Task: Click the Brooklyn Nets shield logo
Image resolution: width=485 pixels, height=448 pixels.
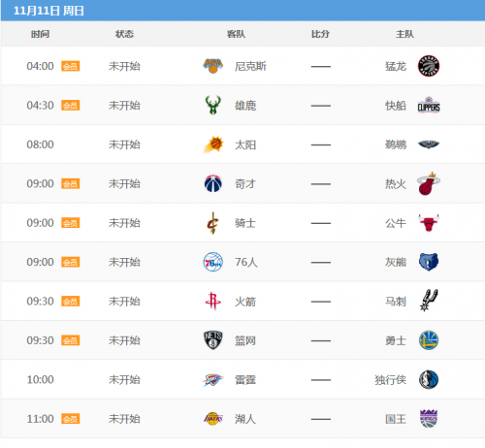Action: 212,340
